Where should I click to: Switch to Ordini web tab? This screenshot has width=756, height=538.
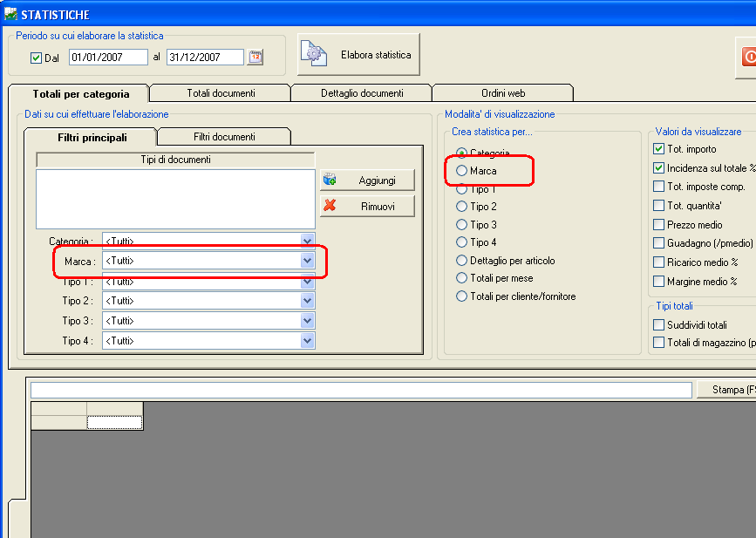click(x=503, y=93)
